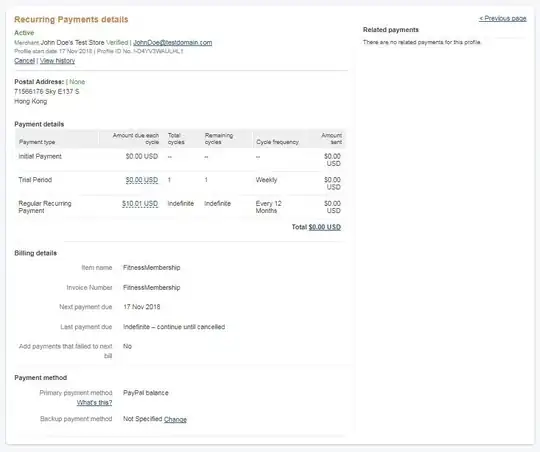Select the John Doe's Test Store merchant name
This screenshot has height=452, width=540.
click(x=72, y=42)
